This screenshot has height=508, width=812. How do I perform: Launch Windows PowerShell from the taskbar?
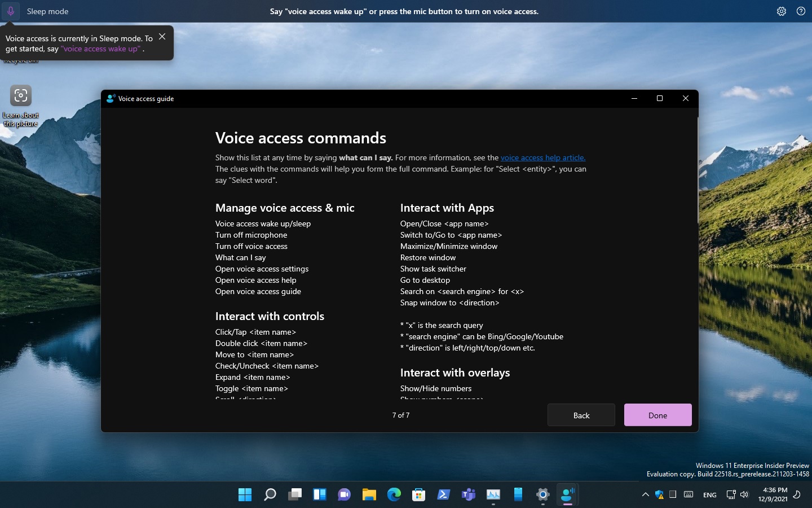[443, 495]
